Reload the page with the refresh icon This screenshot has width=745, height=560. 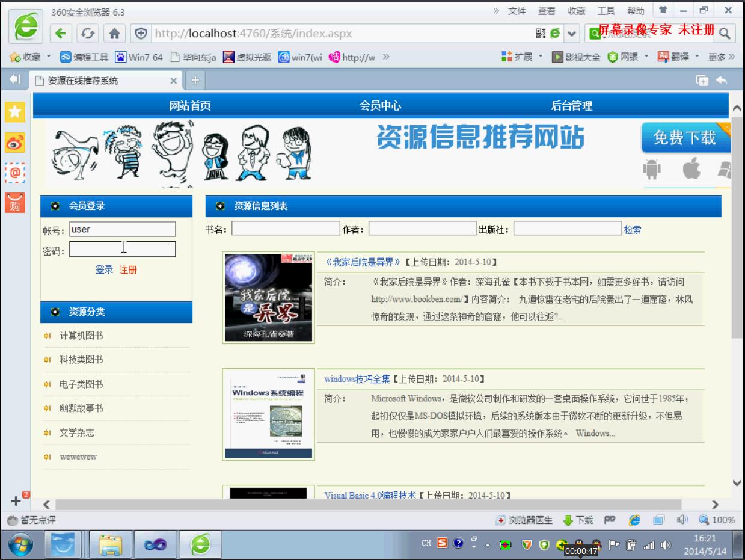tap(87, 34)
